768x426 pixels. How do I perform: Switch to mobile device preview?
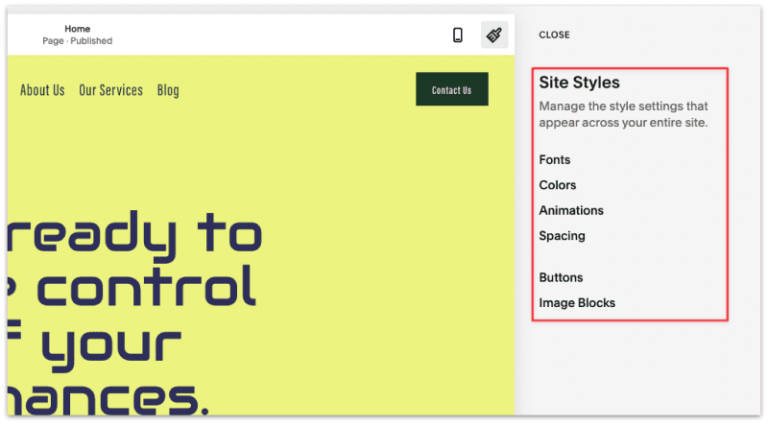[458, 35]
